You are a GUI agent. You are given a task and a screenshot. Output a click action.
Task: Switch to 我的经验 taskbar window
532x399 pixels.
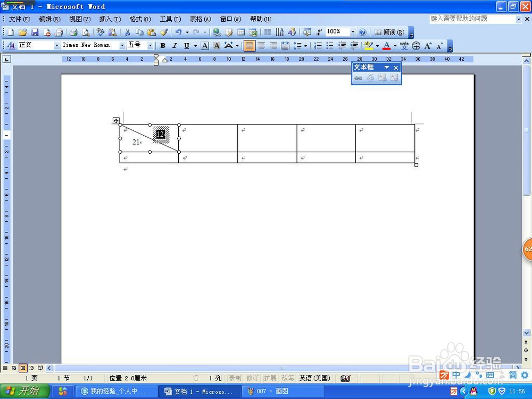coord(115,391)
